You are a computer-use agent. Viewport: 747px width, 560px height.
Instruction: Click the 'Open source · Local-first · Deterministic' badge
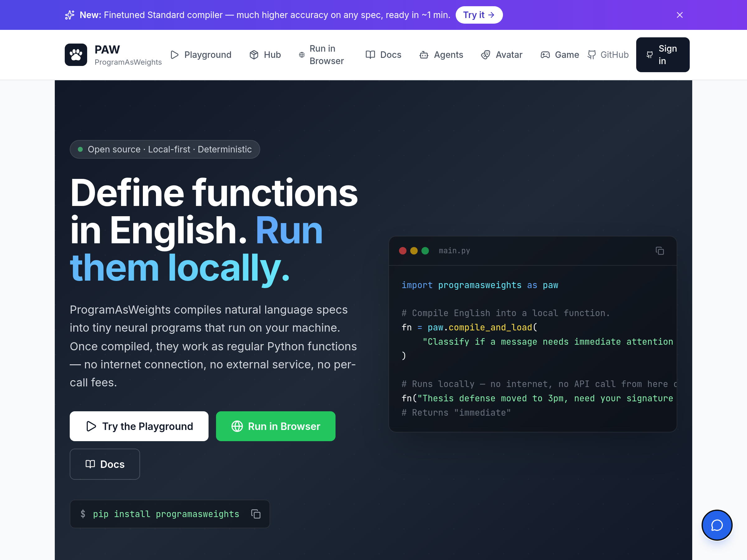[x=165, y=149]
